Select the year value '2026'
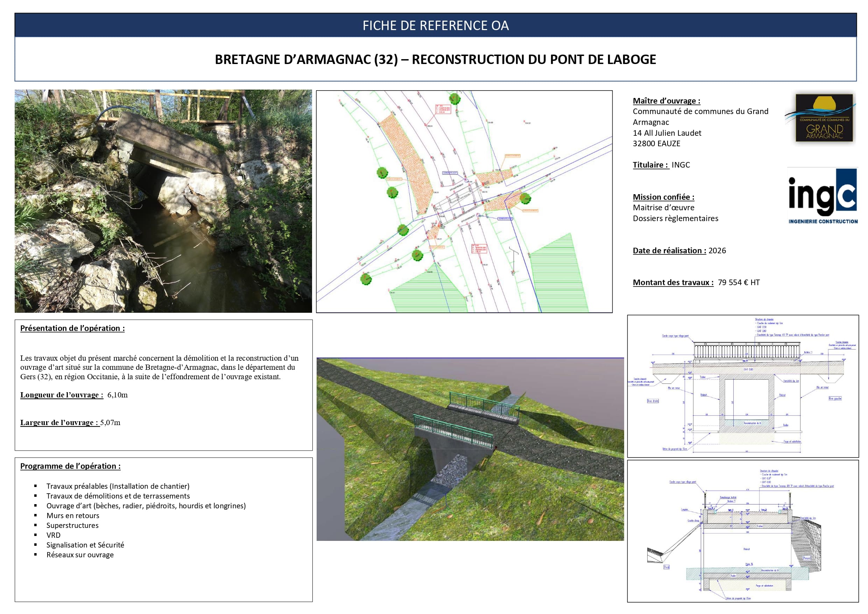 (x=717, y=250)
